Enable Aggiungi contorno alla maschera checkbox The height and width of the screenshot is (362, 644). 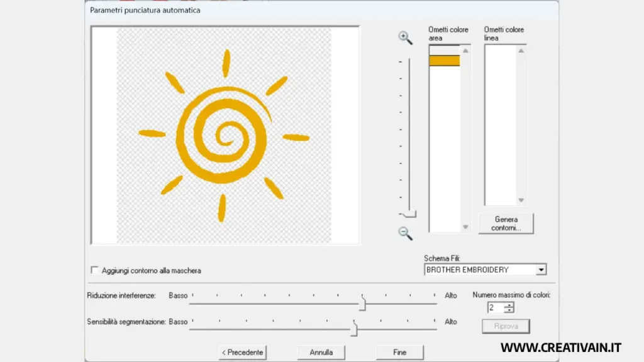coord(94,270)
